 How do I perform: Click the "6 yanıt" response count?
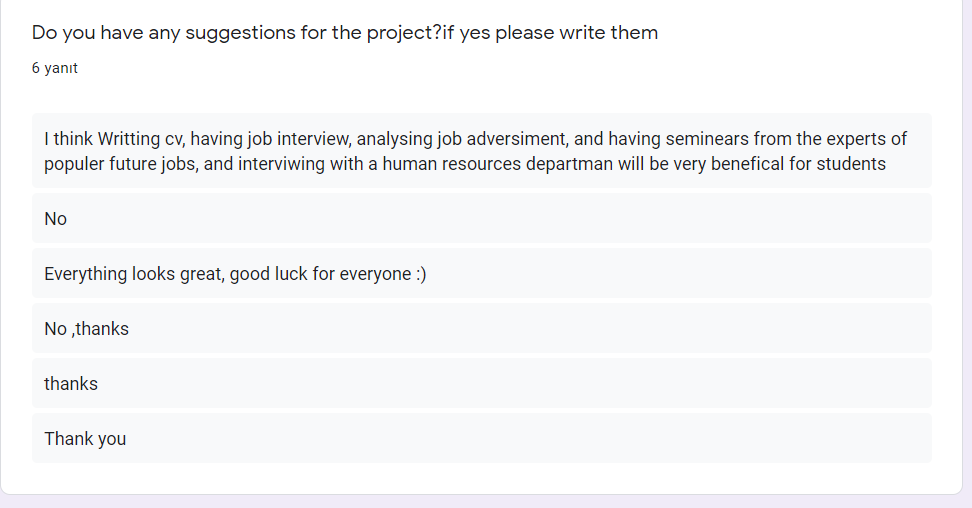(x=54, y=69)
